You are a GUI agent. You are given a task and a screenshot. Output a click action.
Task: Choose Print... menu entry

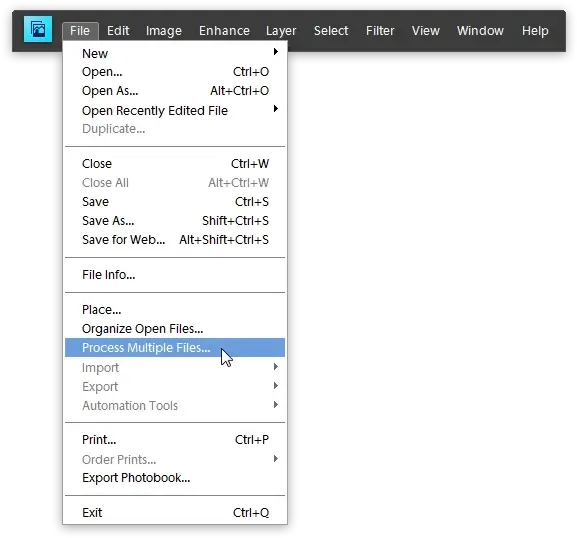coord(175,440)
